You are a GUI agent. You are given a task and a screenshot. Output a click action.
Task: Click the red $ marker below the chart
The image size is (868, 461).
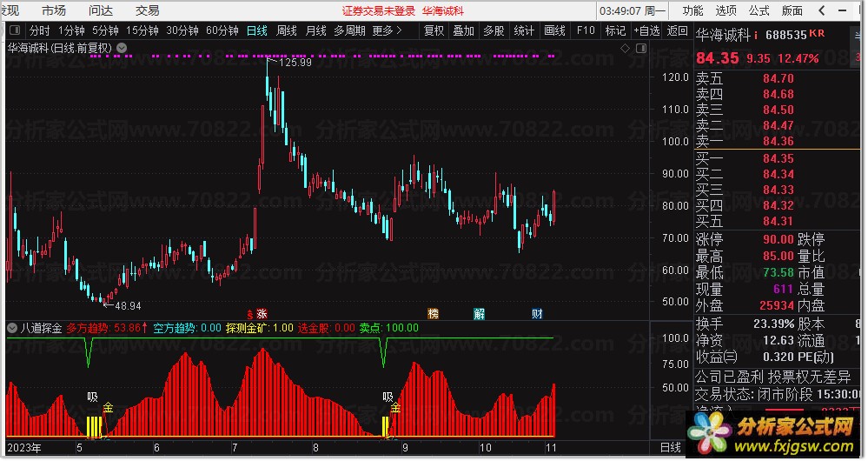click(x=249, y=314)
